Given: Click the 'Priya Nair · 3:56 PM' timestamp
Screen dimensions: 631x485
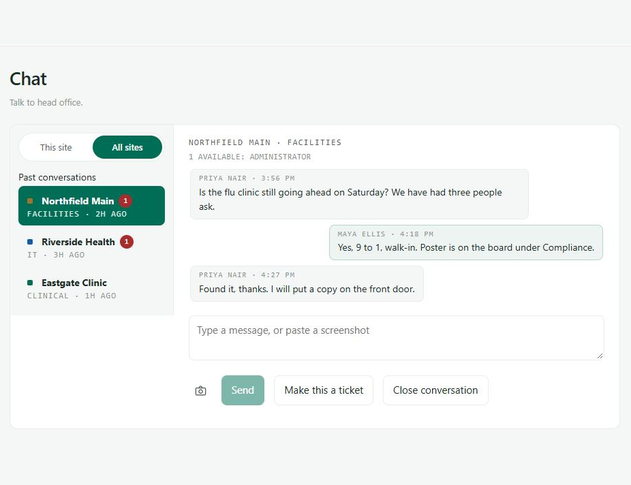Looking at the screenshot, I should click(247, 178).
